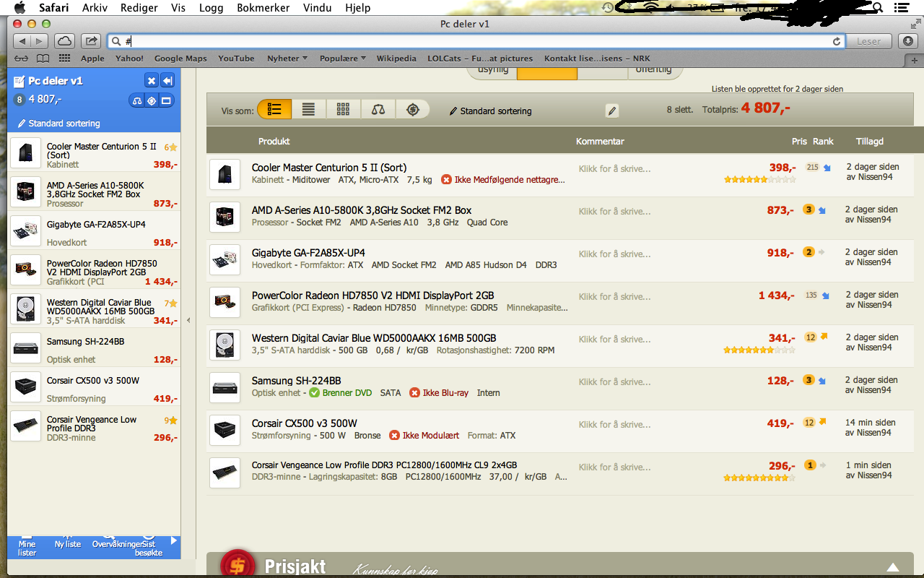Click the Cooler Master case thumbnail in the main list
Image resolution: width=924 pixels, height=578 pixels.
(x=225, y=174)
